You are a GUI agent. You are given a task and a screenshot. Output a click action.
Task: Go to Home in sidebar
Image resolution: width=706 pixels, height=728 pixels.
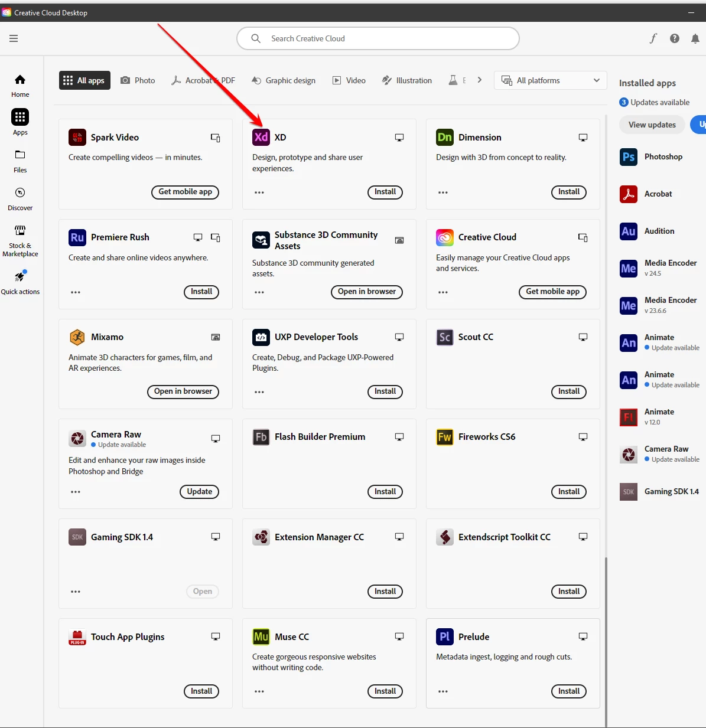(x=20, y=86)
